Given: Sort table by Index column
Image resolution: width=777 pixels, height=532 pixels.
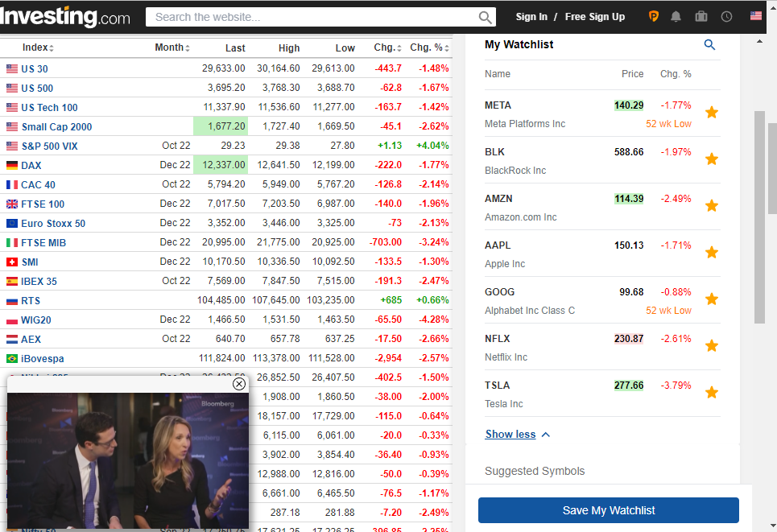Looking at the screenshot, I should click(x=38, y=47).
